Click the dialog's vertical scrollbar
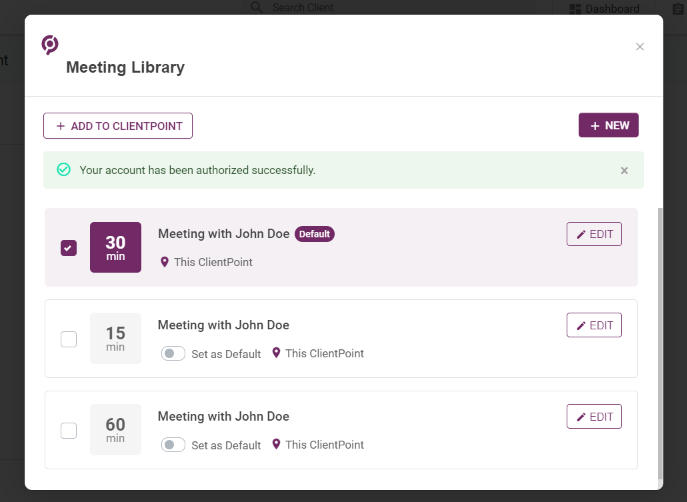This screenshot has width=687, height=502. 660,343
